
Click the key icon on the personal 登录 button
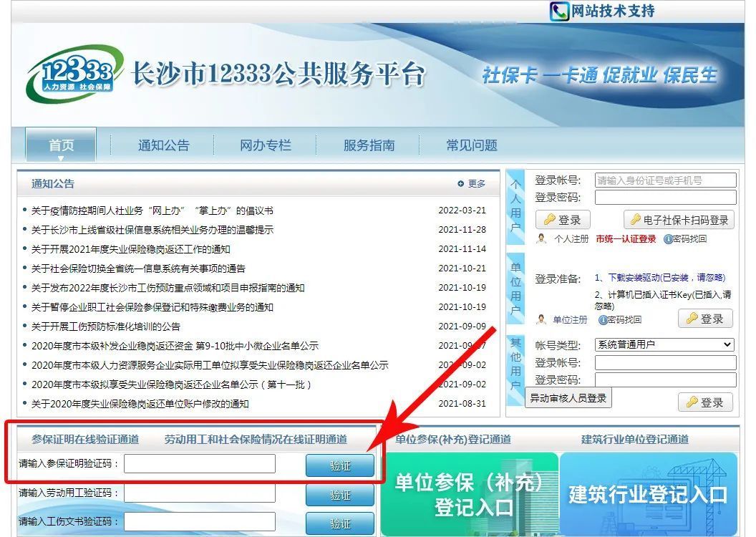click(549, 218)
